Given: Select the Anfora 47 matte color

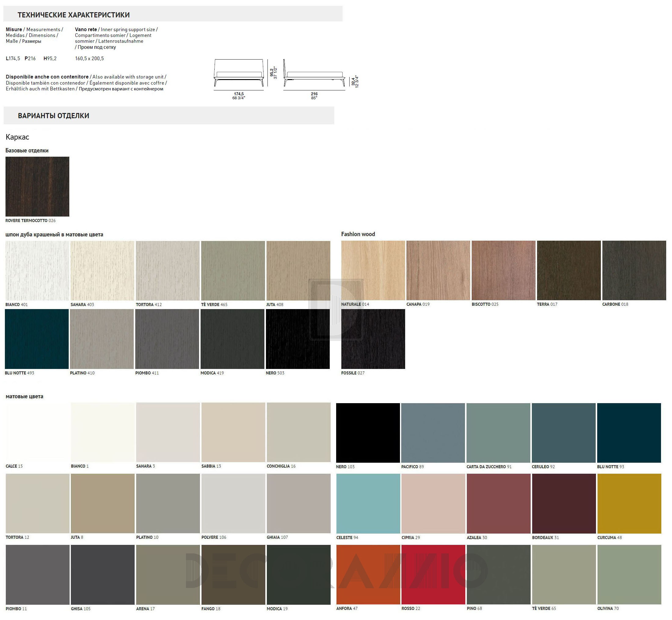Looking at the screenshot, I should [x=368, y=575].
